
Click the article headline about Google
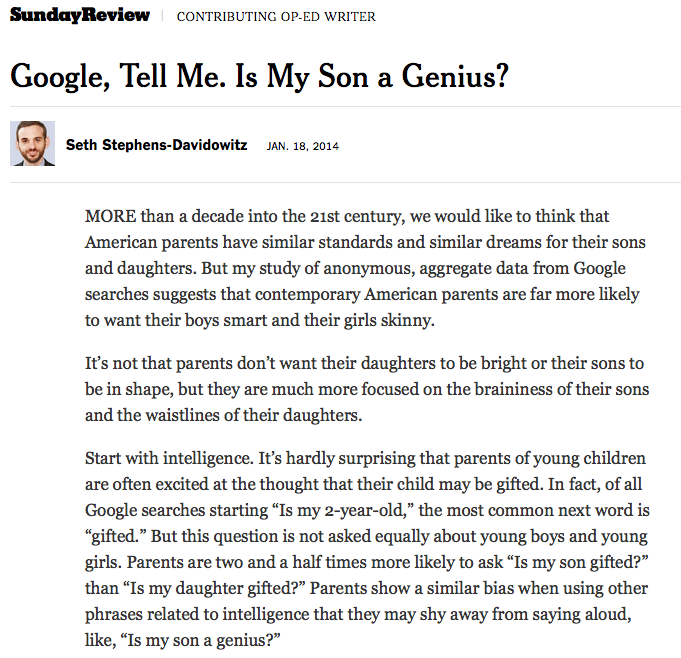(259, 76)
